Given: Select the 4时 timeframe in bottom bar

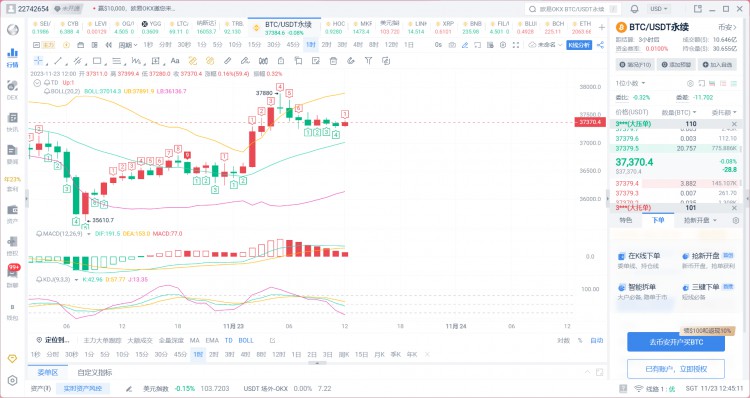Looking at the screenshot, I should pyautogui.click(x=245, y=354).
